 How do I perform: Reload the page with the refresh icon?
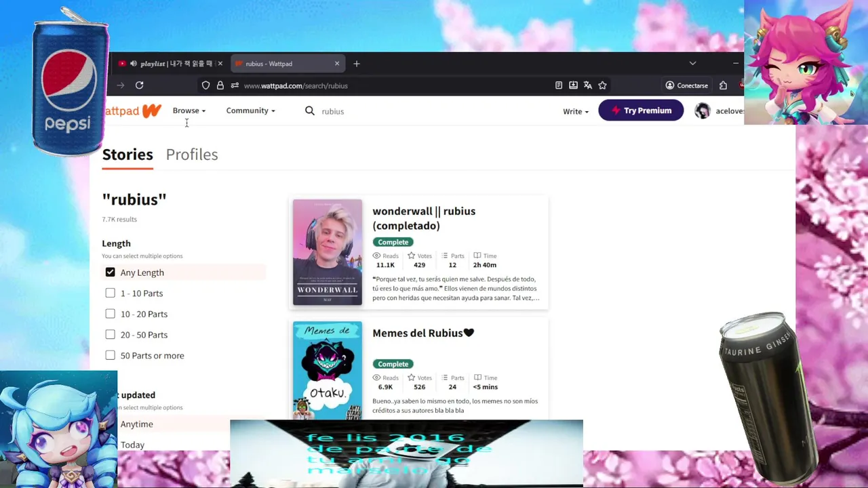pyautogui.click(x=139, y=85)
